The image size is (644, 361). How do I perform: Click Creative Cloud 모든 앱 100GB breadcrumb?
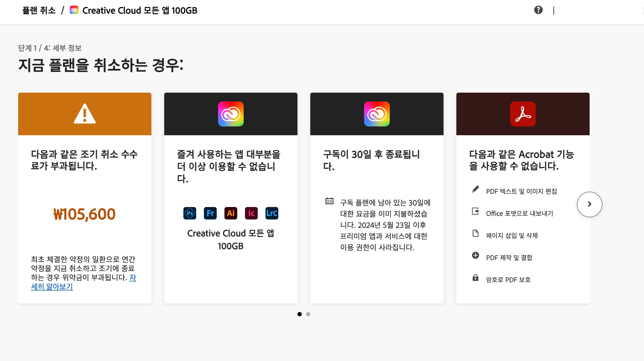click(140, 11)
